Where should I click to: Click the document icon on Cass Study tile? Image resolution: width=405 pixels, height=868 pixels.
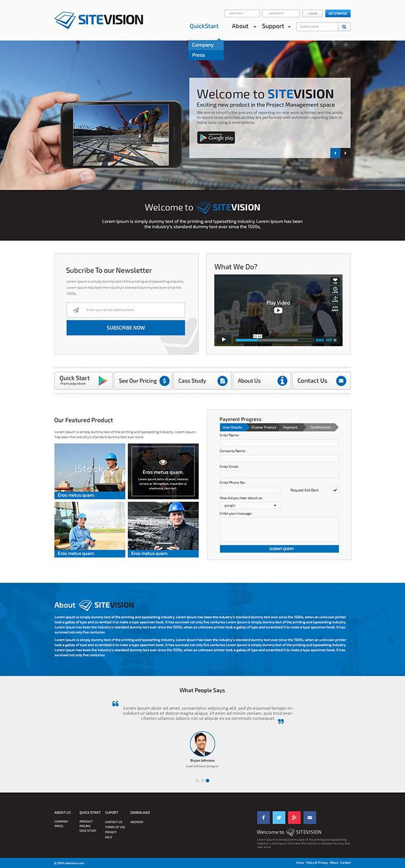click(x=222, y=381)
